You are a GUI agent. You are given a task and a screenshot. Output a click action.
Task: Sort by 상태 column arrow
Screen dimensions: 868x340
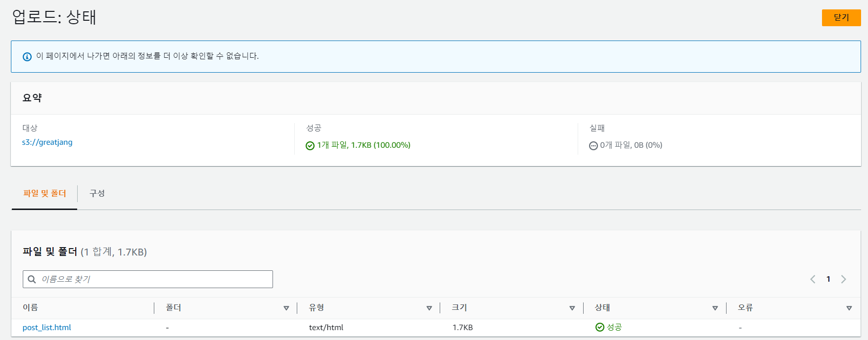tap(715, 308)
